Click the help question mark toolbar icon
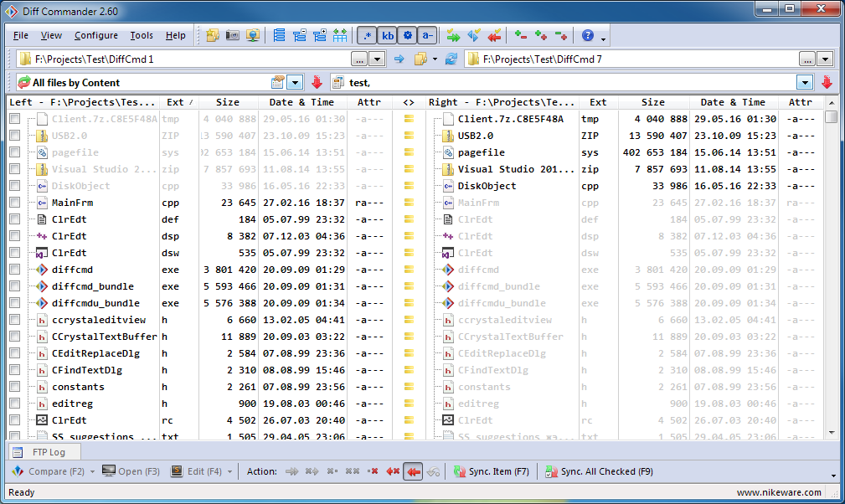The width and height of the screenshot is (845, 504). (x=588, y=36)
